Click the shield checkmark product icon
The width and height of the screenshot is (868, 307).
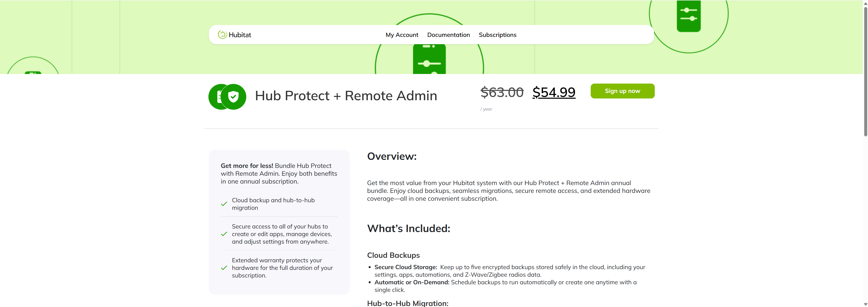click(233, 97)
